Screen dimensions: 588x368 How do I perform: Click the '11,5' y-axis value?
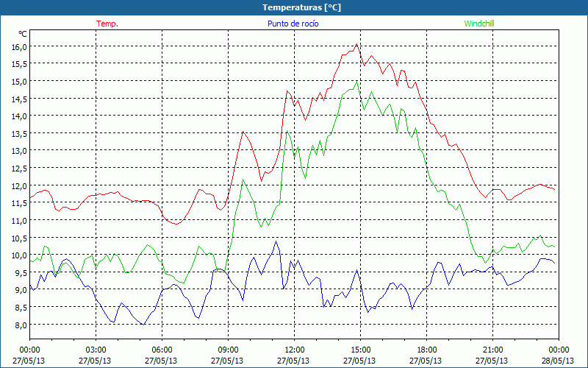[x=20, y=203]
